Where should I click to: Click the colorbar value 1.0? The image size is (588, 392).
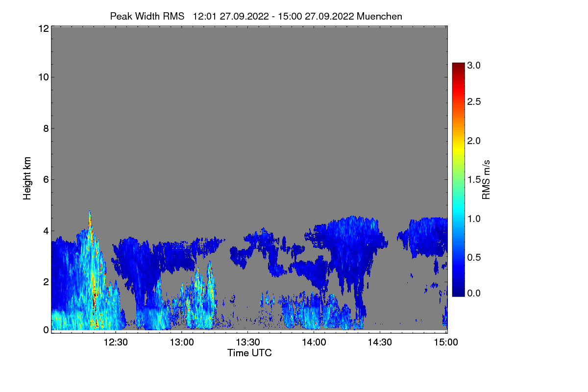(x=474, y=218)
